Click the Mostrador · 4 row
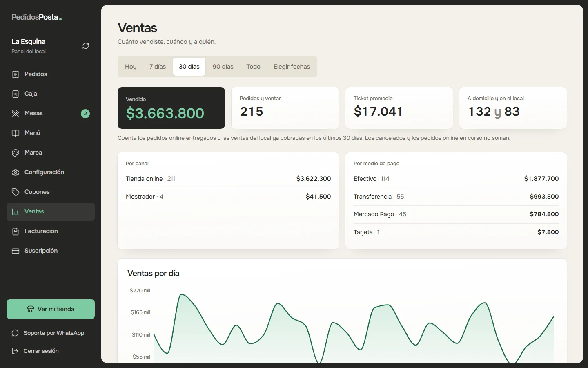The image size is (588, 368). click(x=228, y=197)
